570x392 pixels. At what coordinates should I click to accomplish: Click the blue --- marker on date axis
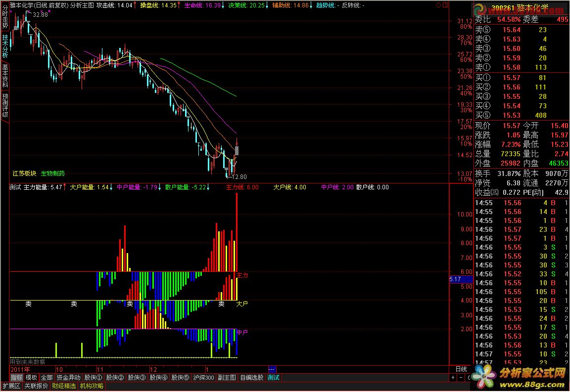coord(272,369)
